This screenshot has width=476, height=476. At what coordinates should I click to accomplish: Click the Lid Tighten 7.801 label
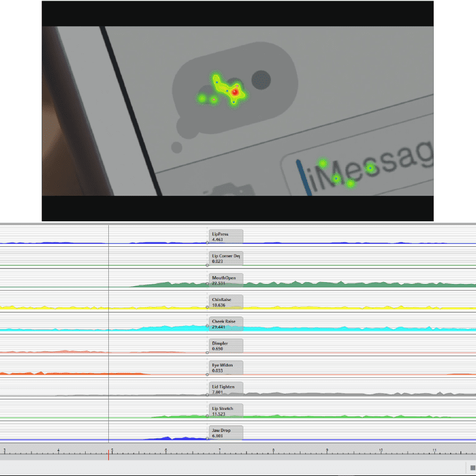[226, 389]
